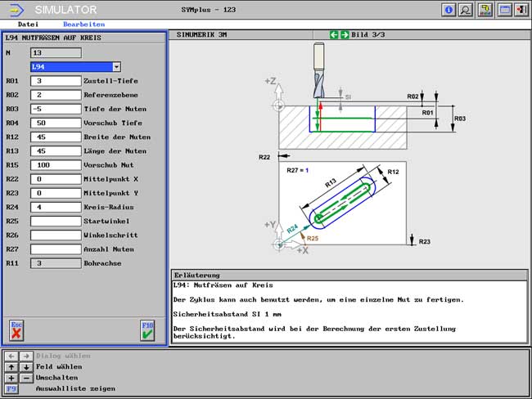
Task: Click the down arrow key for Feld wählen
Action: pyautogui.click(x=25, y=367)
